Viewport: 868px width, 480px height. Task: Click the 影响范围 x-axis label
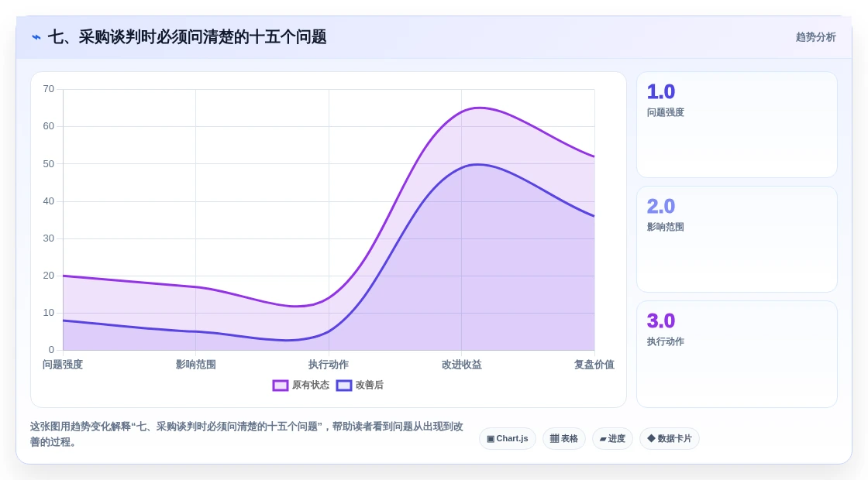[195, 365]
